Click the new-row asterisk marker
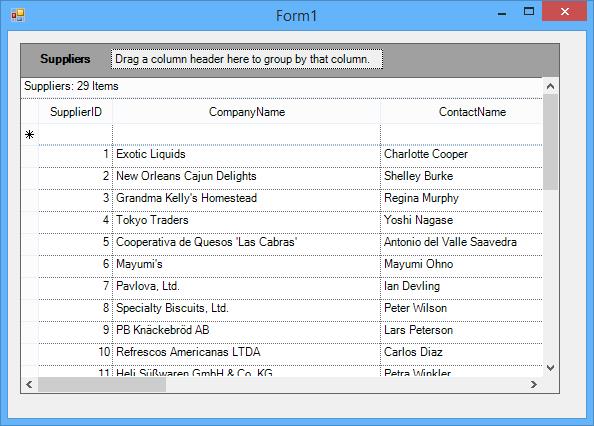 (30, 134)
